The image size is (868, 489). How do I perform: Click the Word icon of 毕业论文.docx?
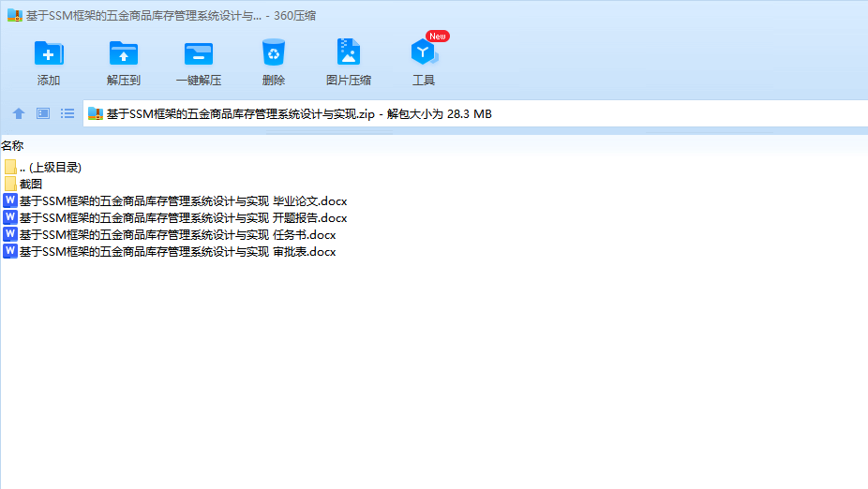10,200
